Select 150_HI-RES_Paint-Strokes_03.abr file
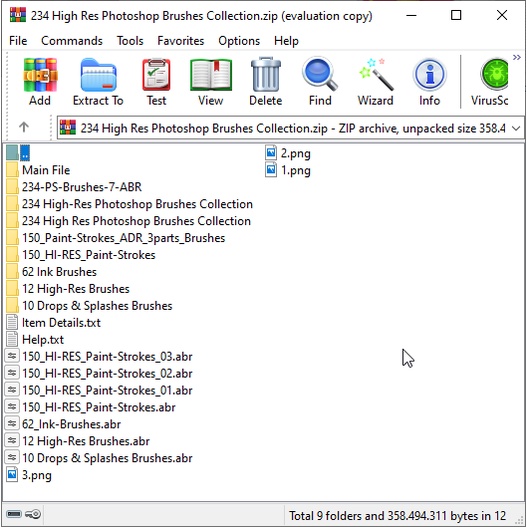527x527 pixels. click(99, 356)
